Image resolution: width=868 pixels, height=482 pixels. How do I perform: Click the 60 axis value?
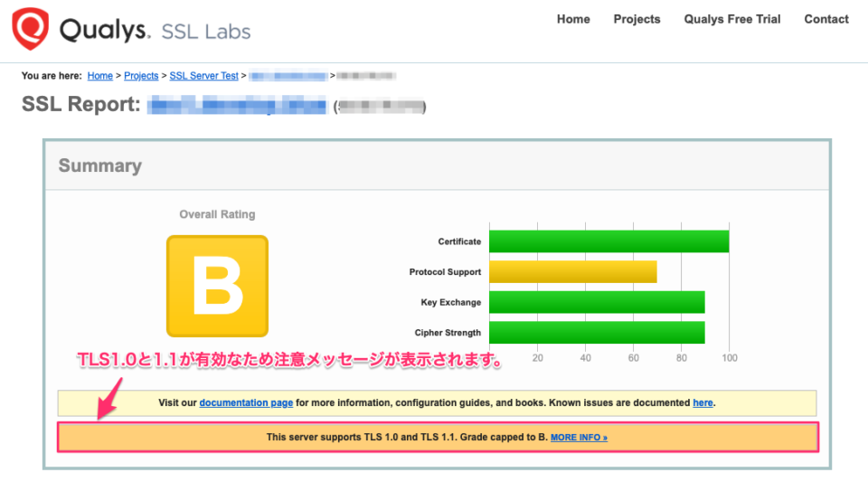tap(633, 358)
